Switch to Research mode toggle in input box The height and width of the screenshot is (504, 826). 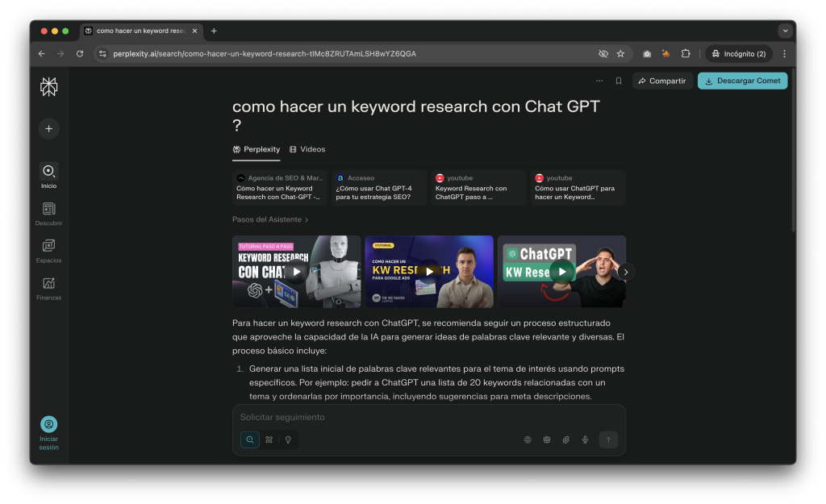[x=269, y=439]
